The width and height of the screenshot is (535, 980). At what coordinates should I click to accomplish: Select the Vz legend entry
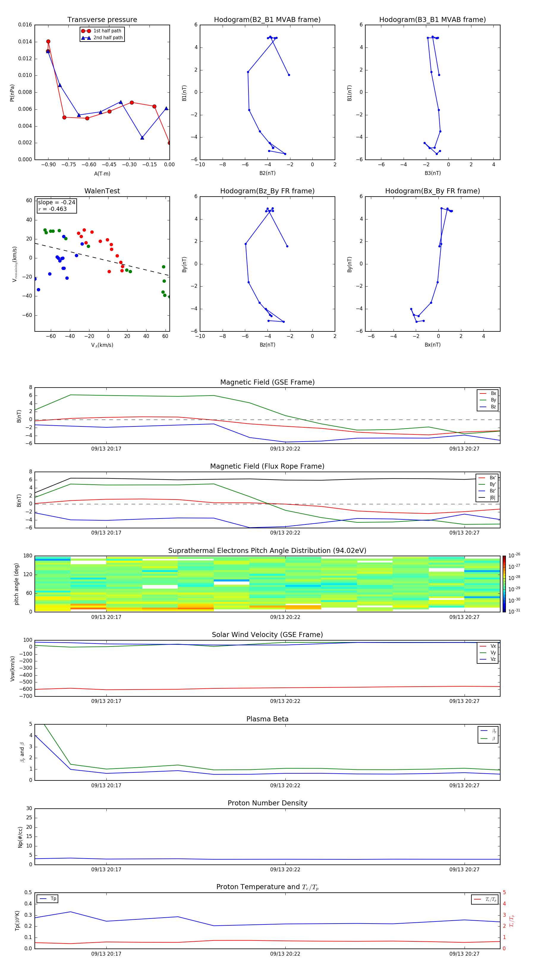coord(488,659)
